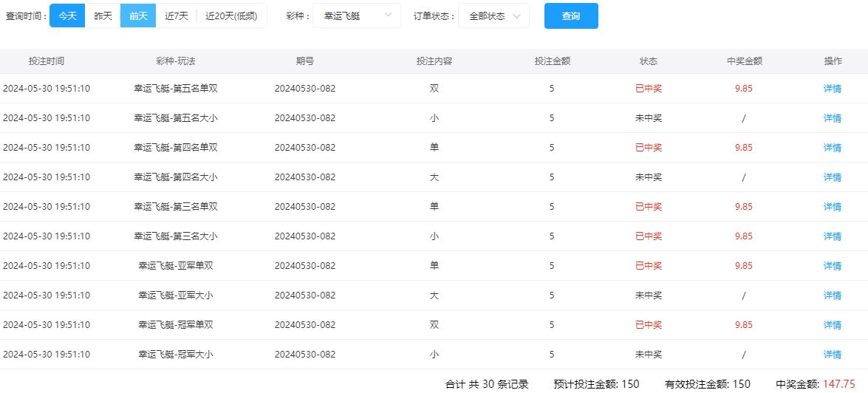
Task: Click the 投注时间 column header
Action: 47,61
